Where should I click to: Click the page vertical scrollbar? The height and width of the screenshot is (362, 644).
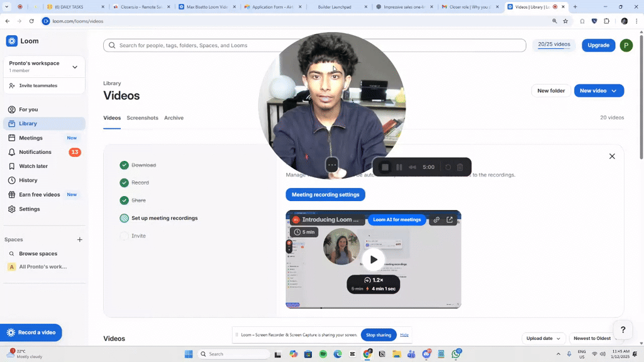(x=641, y=97)
